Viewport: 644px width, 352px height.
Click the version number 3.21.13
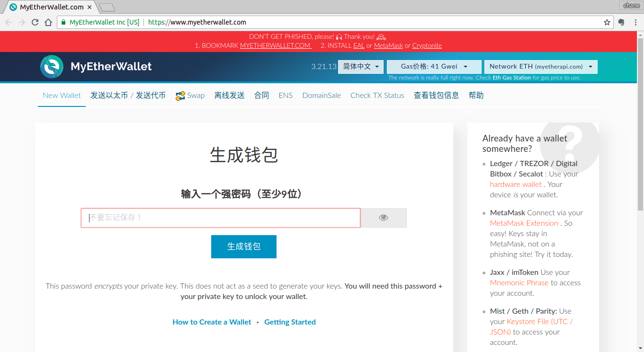324,67
